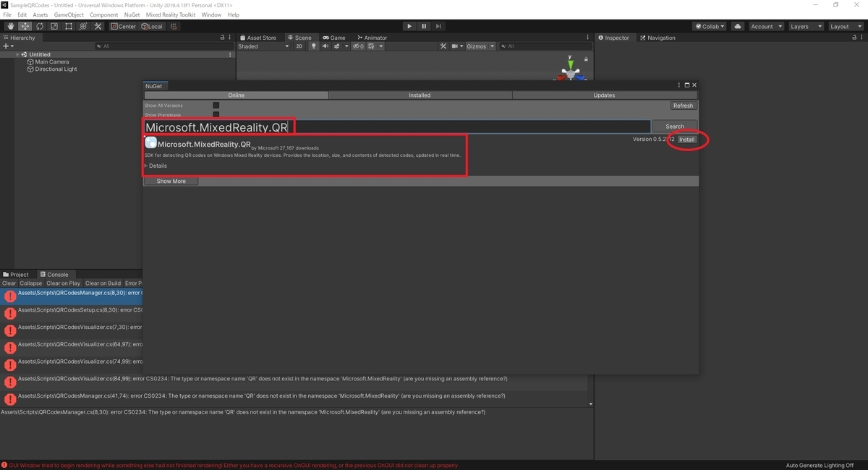Open Mixed Reality Toolkit menu
The width and height of the screenshot is (868, 470).
click(x=171, y=14)
